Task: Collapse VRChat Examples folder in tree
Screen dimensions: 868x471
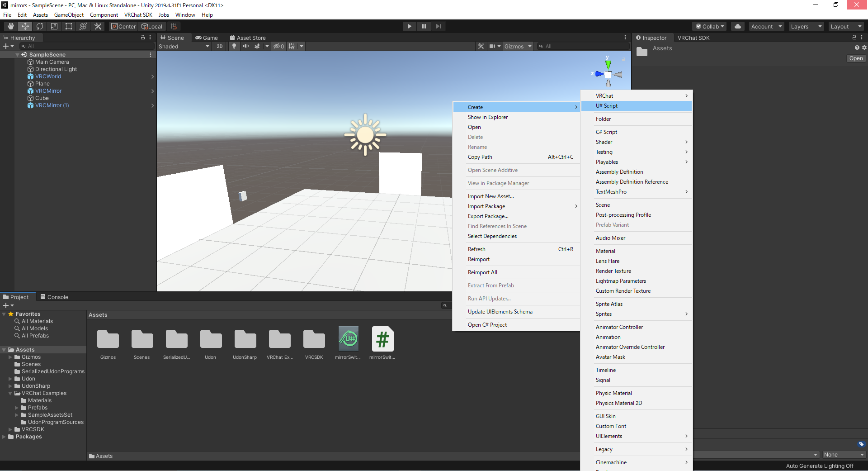Action: pos(10,393)
